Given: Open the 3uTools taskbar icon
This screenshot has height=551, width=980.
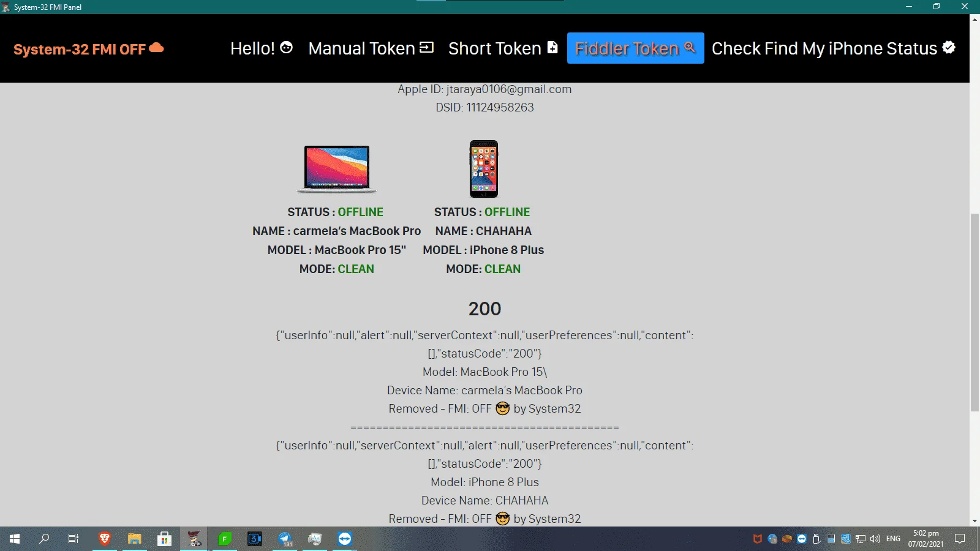Looking at the screenshot, I should tap(255, 539).
